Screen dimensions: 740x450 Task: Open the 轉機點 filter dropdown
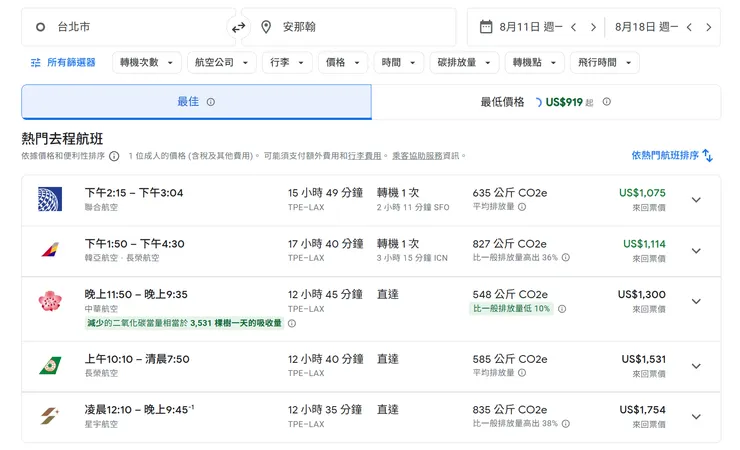click(535, 63)
